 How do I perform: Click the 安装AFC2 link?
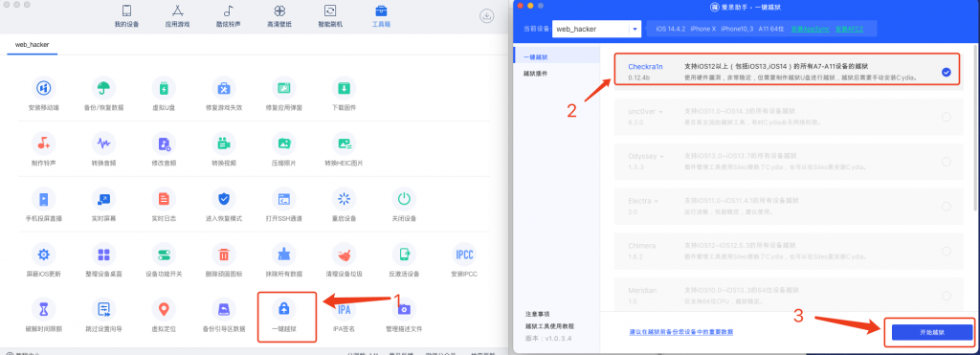[x=850, y=30]
